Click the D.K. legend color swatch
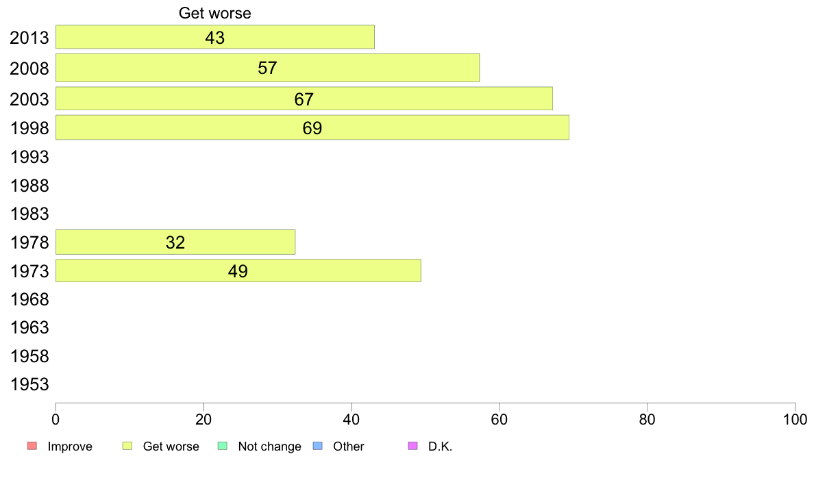This screenshot has width=814, height=504. tap(413, 446)
